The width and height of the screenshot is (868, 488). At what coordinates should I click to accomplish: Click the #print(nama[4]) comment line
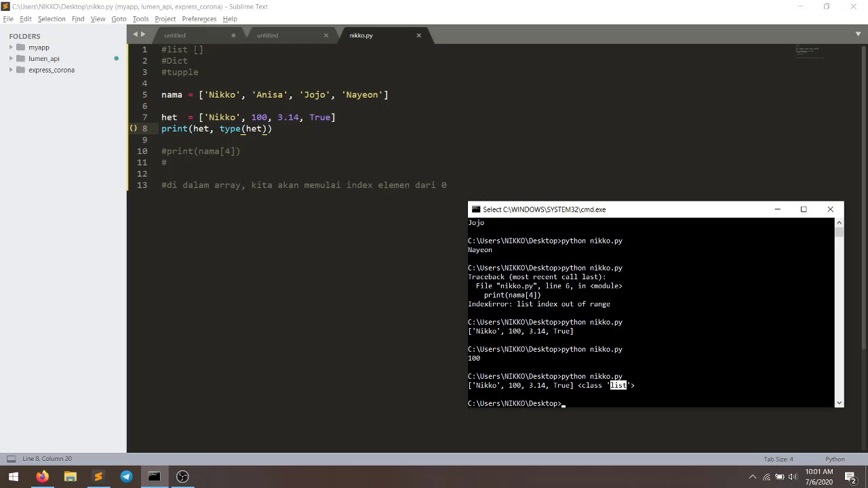tap(201, 151)
